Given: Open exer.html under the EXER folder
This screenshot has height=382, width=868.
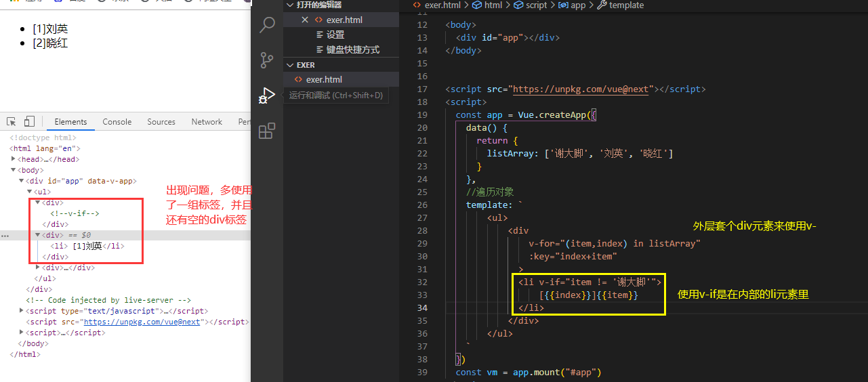Looking at the screenshot, I should pos(342,79).
